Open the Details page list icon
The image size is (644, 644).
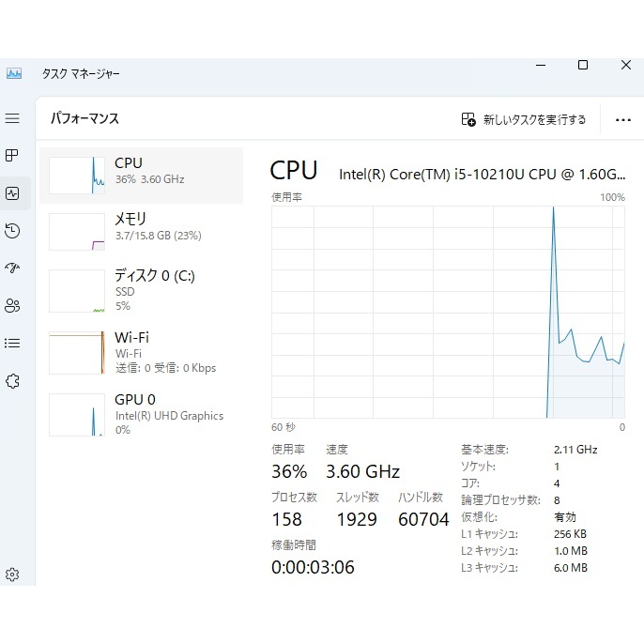click(12, 343)
